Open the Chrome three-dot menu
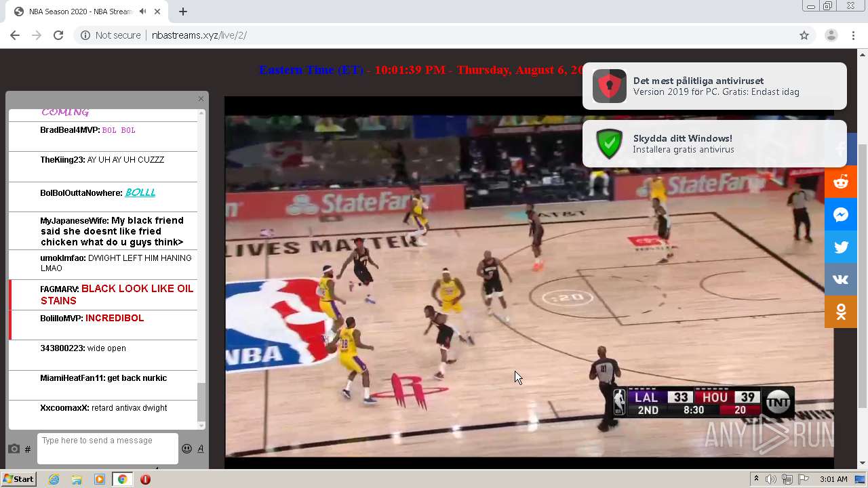Image resolution: width=868 pixels, height=488 pixels. 854,35
